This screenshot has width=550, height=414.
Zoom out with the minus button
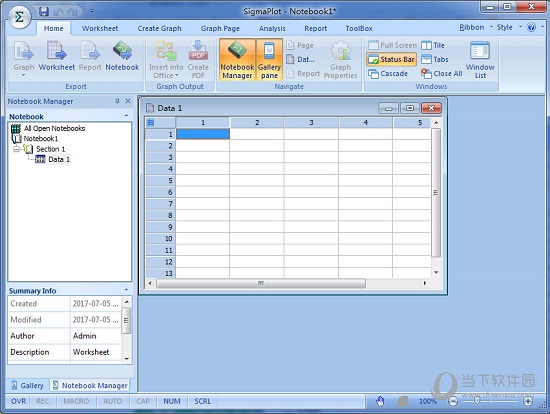coord(453,401)
